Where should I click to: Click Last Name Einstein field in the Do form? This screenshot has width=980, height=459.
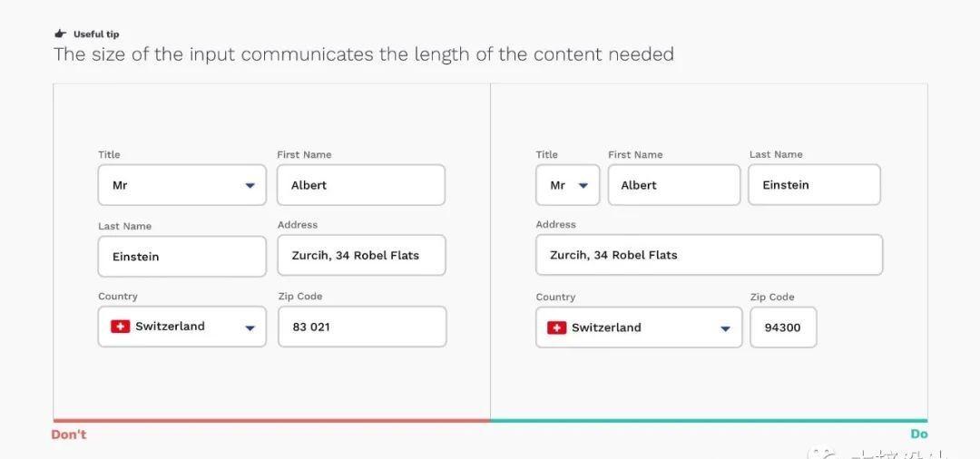814,185
